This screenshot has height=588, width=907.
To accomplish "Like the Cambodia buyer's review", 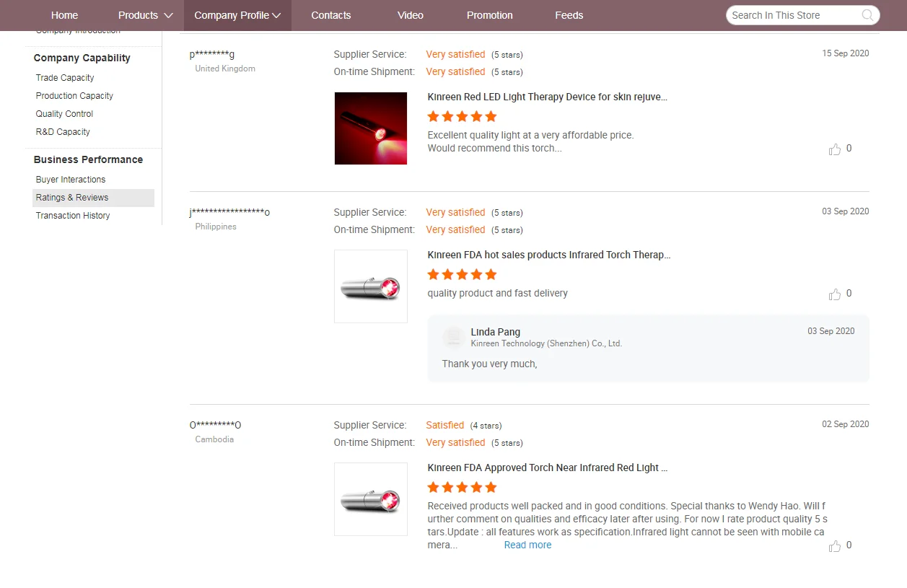I will point(835,546).
